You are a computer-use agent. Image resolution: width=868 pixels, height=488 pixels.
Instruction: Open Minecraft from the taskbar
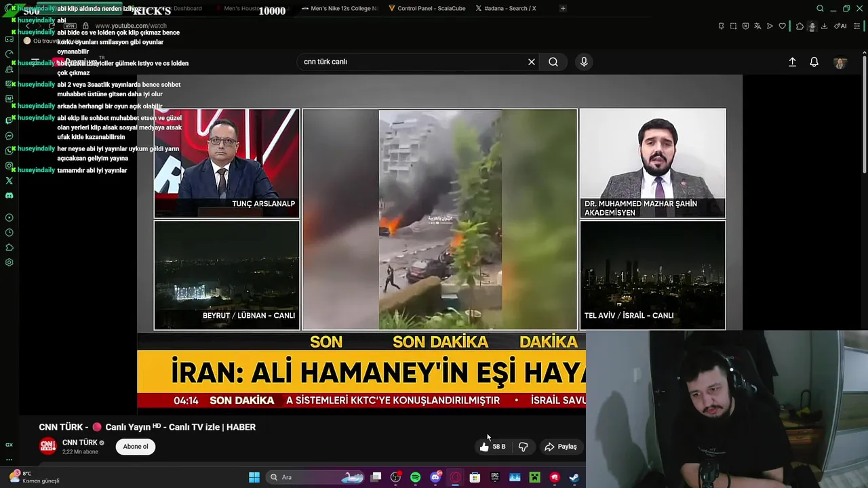tap(534, 477)
